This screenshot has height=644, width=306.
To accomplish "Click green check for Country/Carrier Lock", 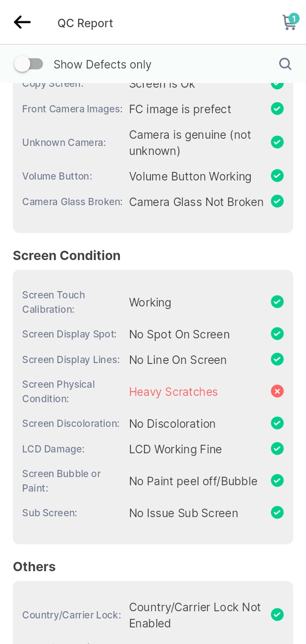I will click(x=278, y=615).
